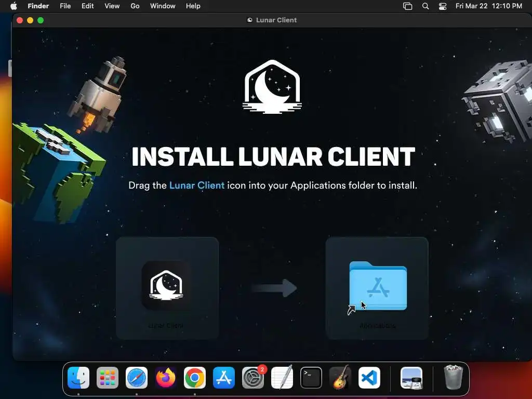The height and width of the screenshot is (399, 532).
Task: Launch Safari from the Dock
Action: (137, 378)
